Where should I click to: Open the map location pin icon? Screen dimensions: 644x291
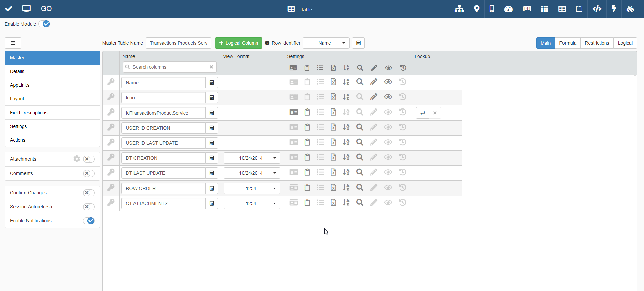click(x=476, y=9)
